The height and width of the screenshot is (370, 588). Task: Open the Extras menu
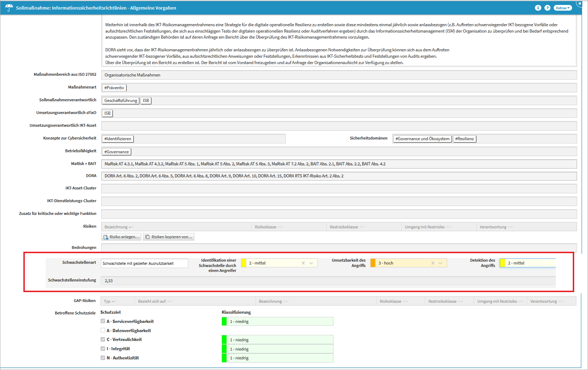pyautogui.click(x=563, y=8)
